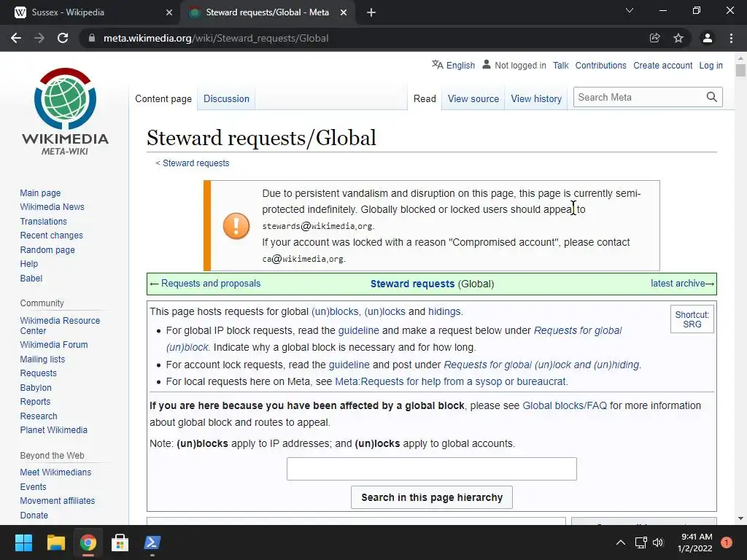
Task: Open the Donate sidebar link
Action: click(x=34, y=516)
